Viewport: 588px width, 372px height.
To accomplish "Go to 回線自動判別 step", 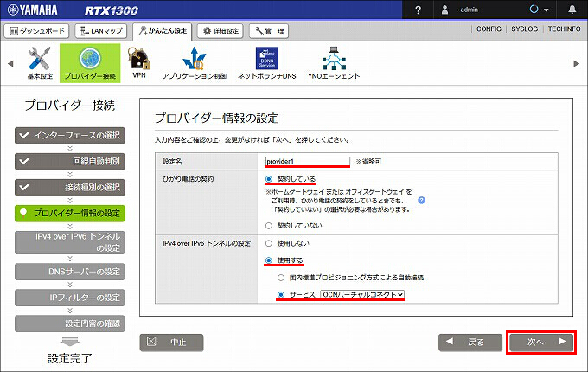I will (70, 161).
